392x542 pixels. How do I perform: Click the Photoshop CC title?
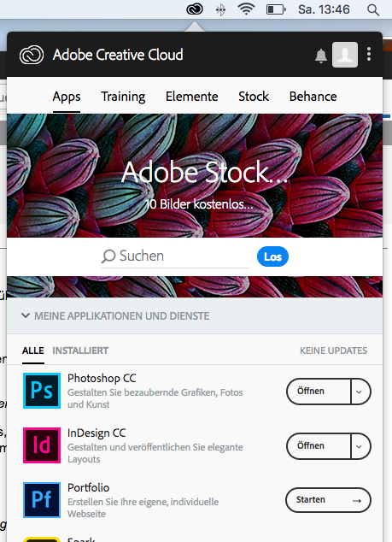(102, 378)
